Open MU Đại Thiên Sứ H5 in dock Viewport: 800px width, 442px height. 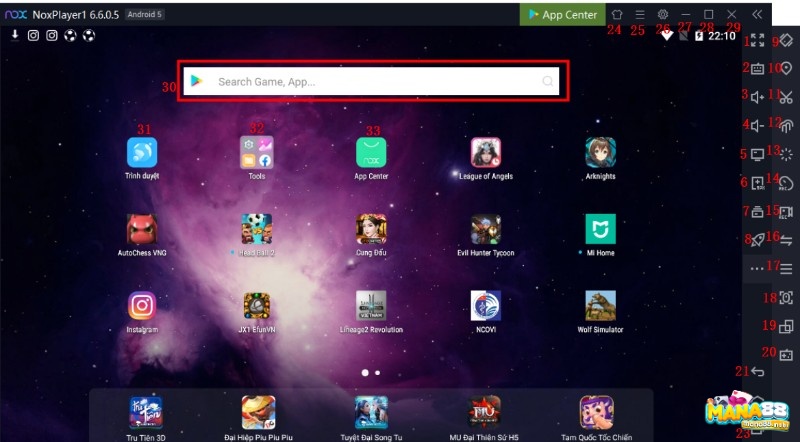click(x=484, y=418)
